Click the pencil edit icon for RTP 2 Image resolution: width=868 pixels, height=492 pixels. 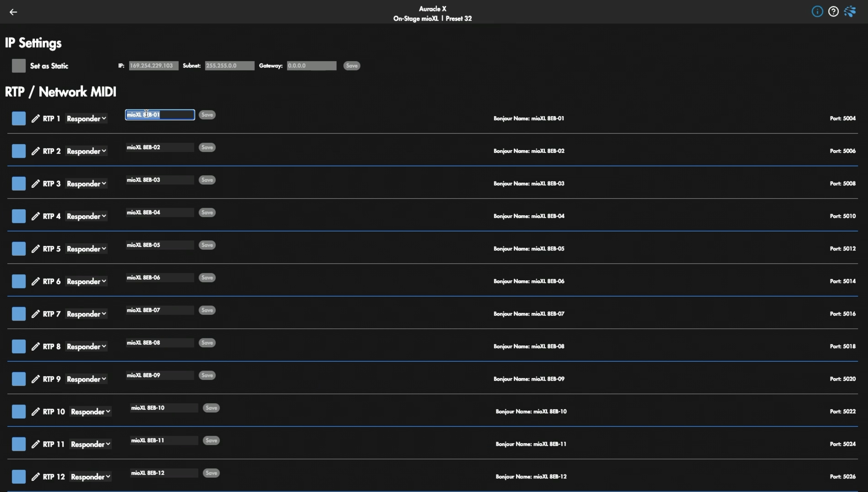point(35,151)
